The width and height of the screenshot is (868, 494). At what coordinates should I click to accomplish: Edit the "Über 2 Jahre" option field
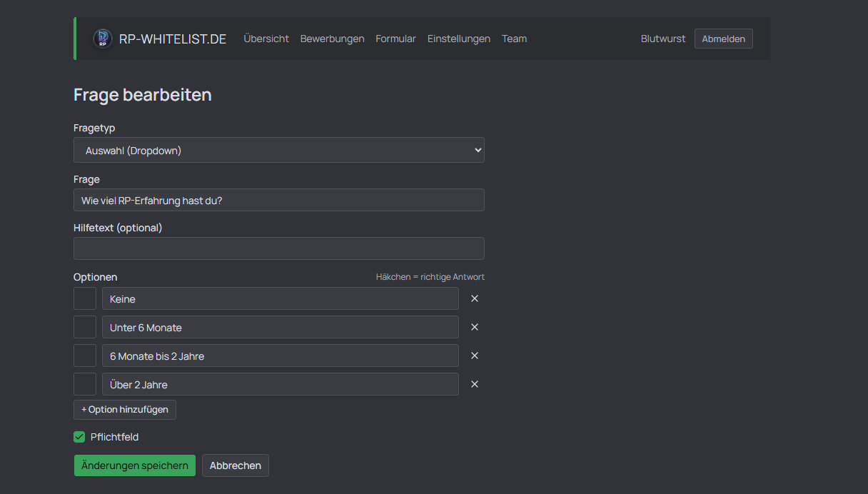tap(281, 384)
